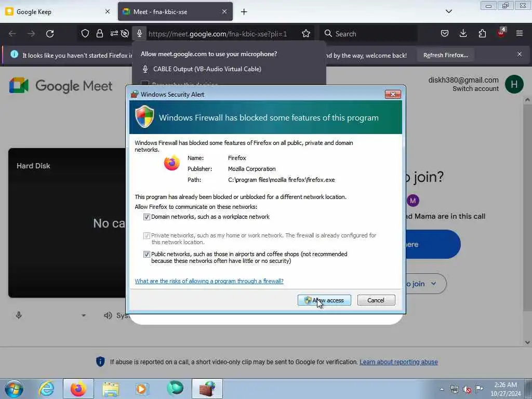The width and height of the screenshot is (532, 399).
Task: Toggle Domain networks checkbox
Action: [147, 217]
